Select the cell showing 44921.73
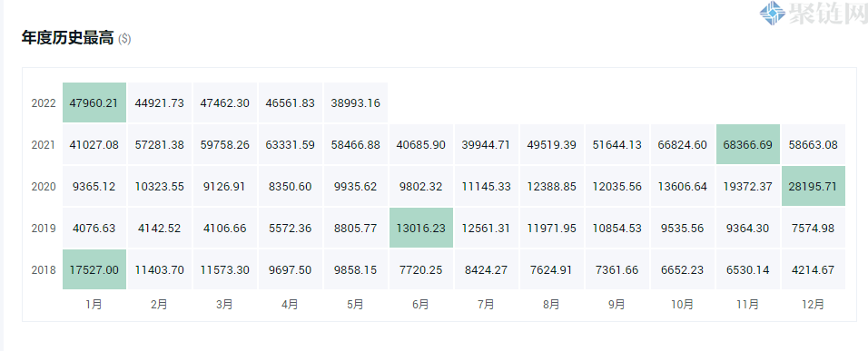The height and width of the screenshot is (351, 868). tap(160, 102)
